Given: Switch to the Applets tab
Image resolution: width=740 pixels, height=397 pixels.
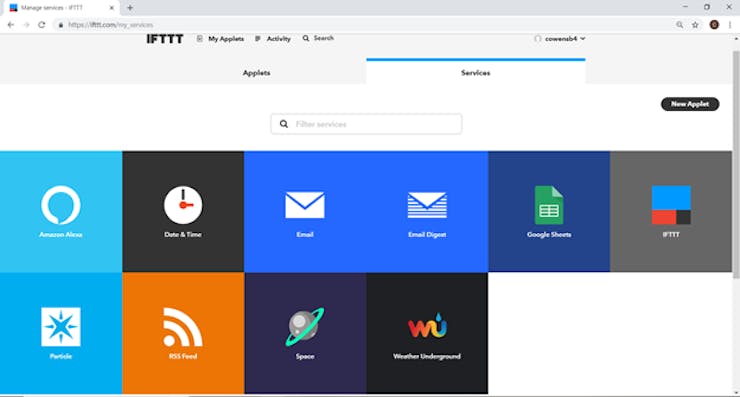Looking at the screenshot, I should pos(256,73).
